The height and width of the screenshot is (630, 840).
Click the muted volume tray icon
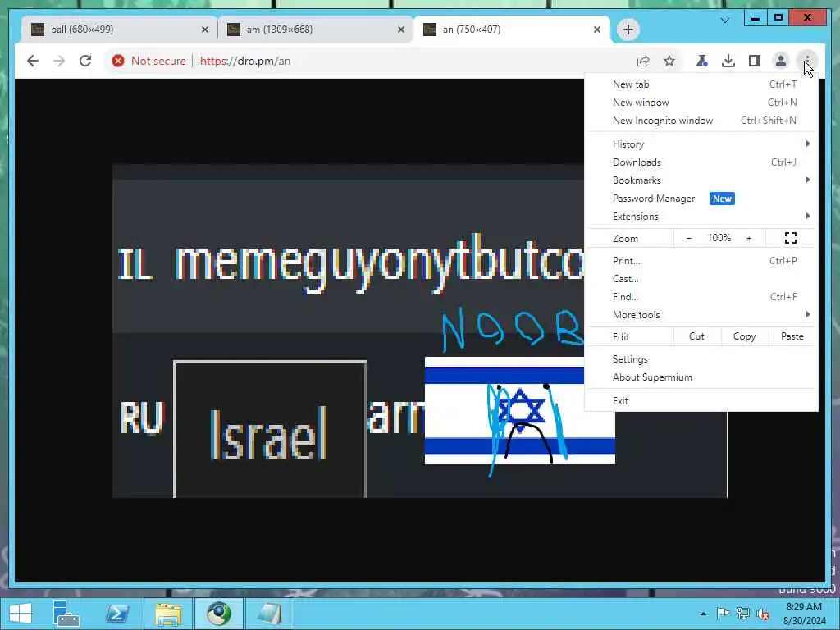click(763, 614)
